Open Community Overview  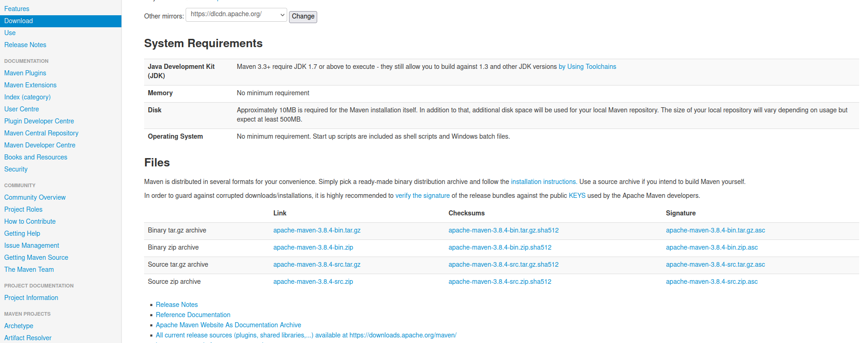(x=35, y=197)
